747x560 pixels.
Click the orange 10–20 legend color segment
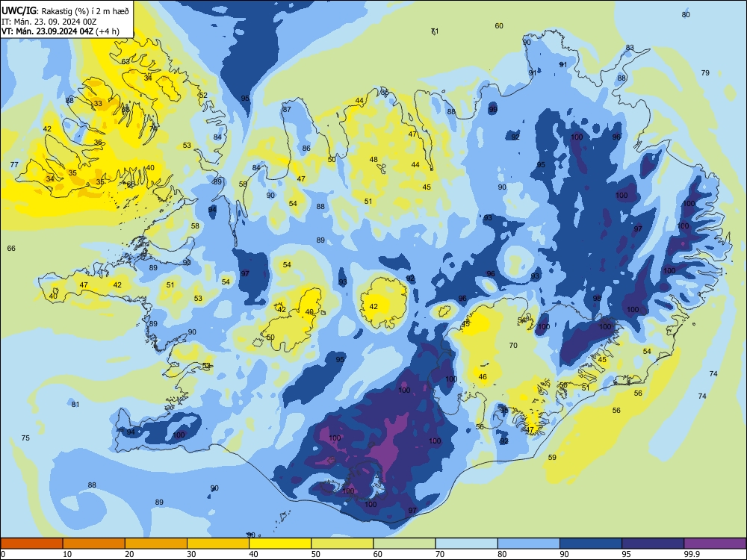(94, 544)
